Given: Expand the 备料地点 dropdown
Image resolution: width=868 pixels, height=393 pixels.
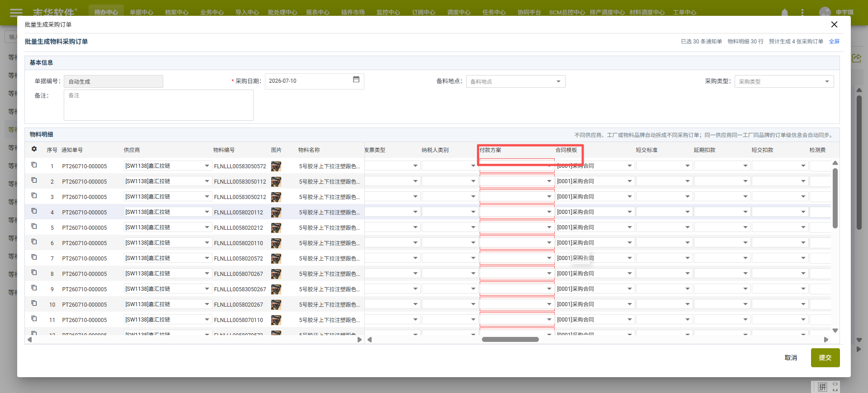Looking at the screenshot, I should [x=558, y=81].
